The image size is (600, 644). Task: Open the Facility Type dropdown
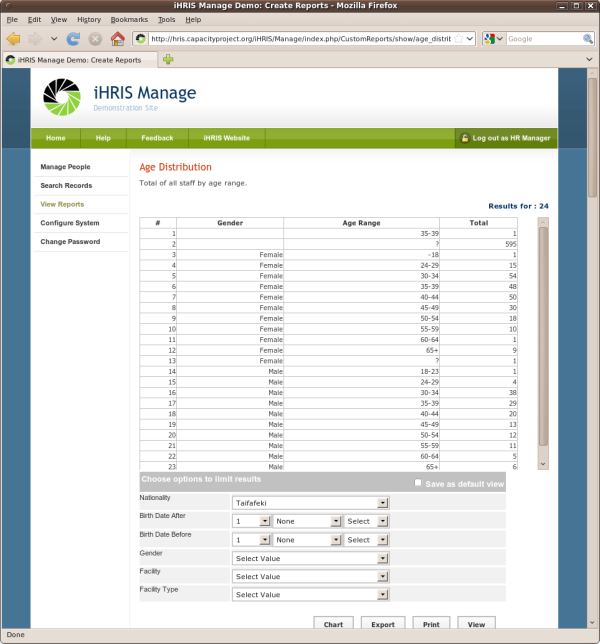[310, 594]
